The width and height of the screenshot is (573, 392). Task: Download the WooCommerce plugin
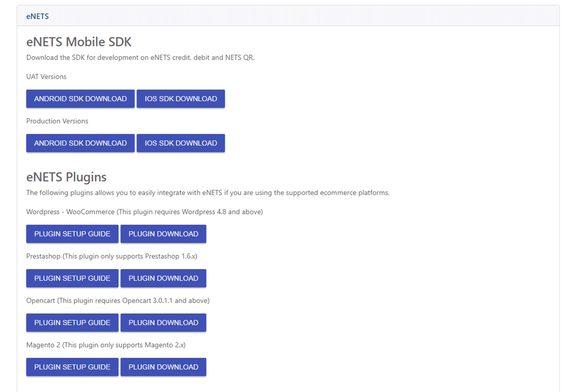pyautogui.click(x=163, y=234)
